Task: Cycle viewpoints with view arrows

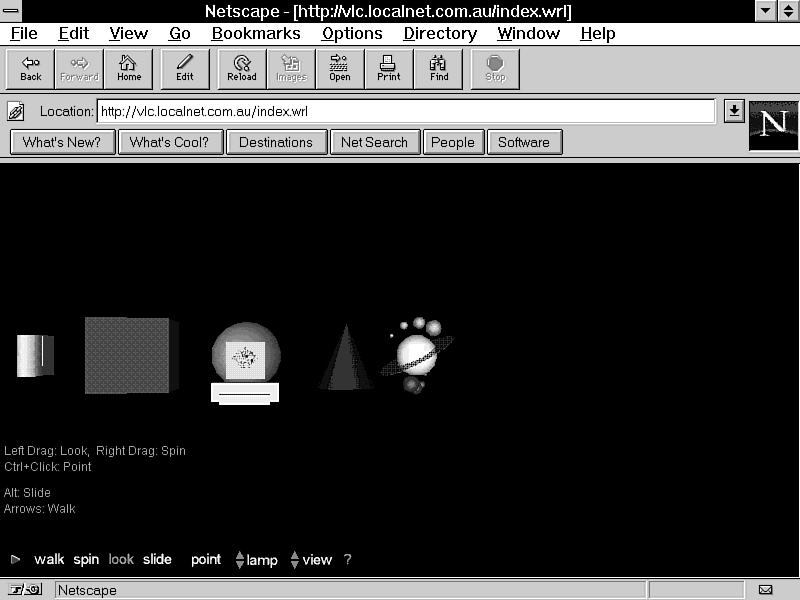Action: [295, 560]
